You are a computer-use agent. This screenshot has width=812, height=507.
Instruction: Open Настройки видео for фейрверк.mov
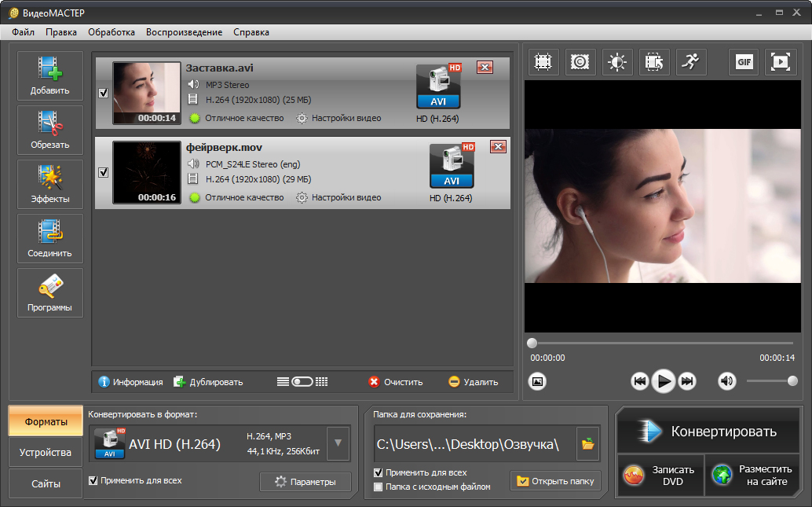(x=338, y=197)
